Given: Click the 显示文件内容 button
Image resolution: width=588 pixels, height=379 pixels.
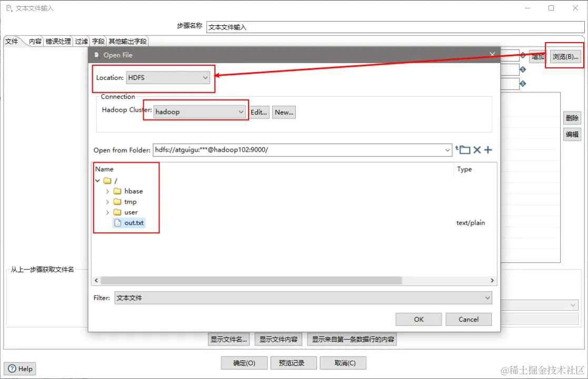Looking at the screenshot, I should [278, 340].
